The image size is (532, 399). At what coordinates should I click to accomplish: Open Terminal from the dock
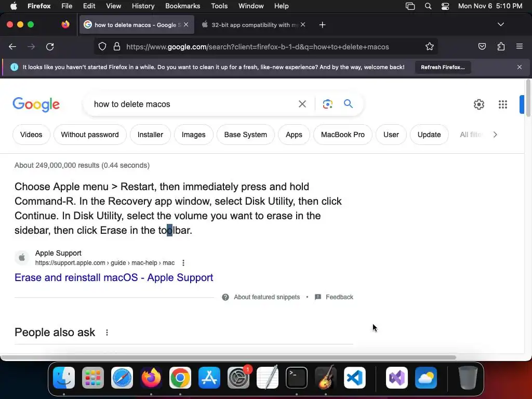[297, 378]
